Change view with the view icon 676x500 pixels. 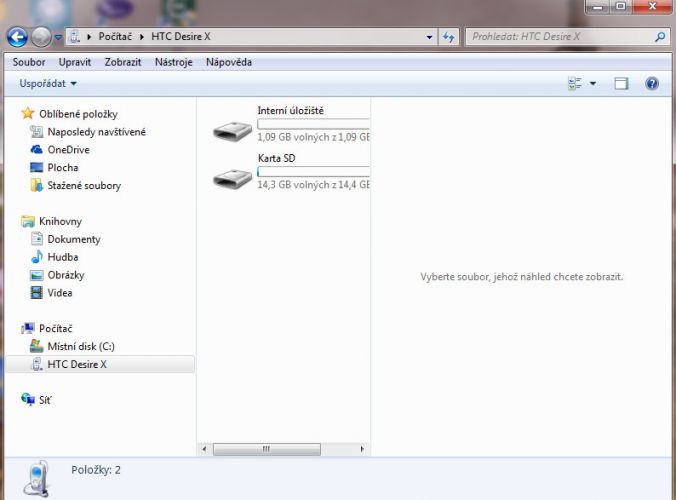pyautogui.click(x=575, y=84)
